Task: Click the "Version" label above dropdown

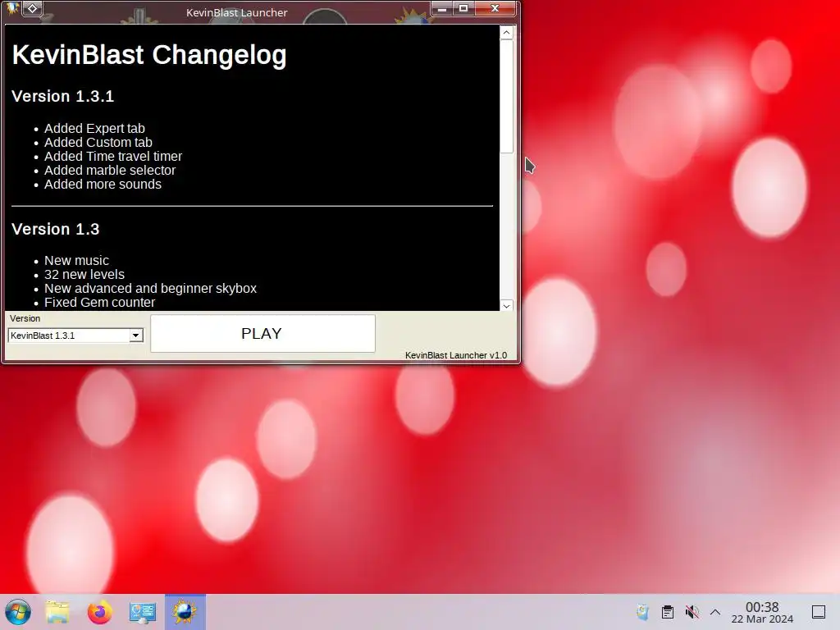Action: (x=25, y=318)
